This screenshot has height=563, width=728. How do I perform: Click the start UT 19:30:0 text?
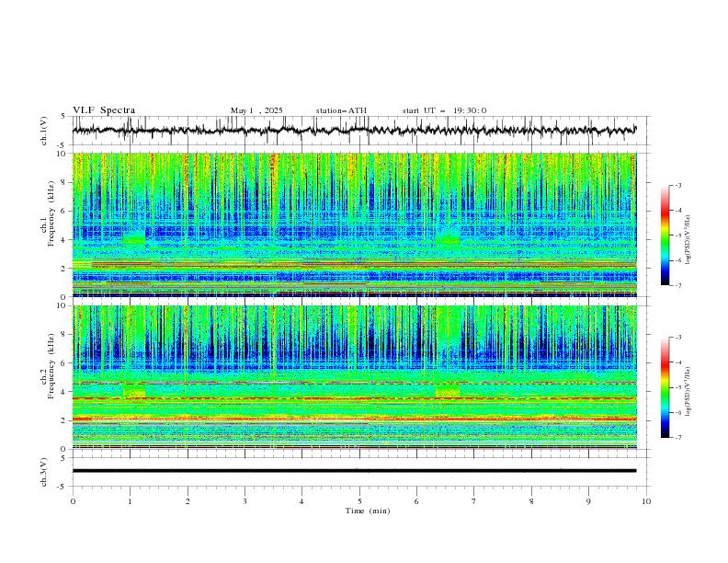pyautogui.click(x=444, y=110)
